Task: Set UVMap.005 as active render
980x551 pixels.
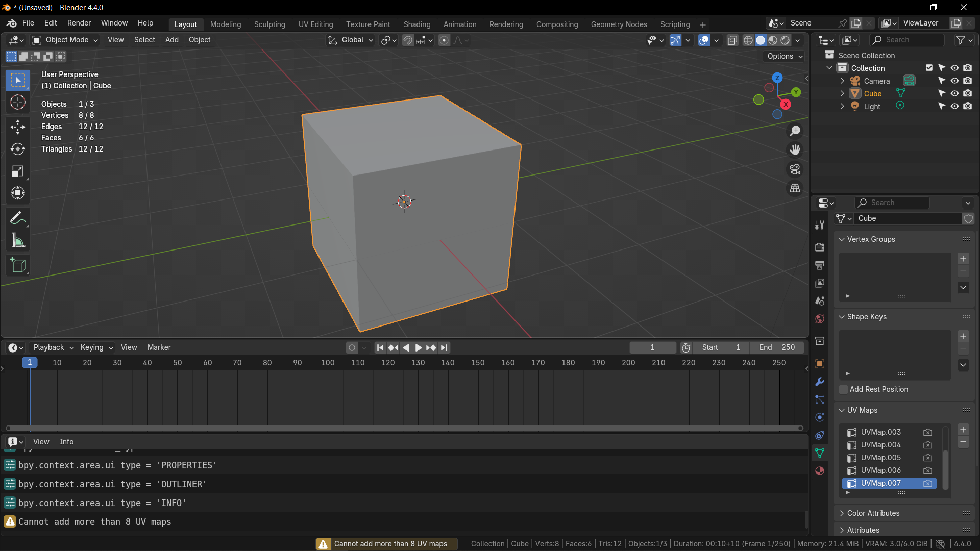Action: click(927, 458)
